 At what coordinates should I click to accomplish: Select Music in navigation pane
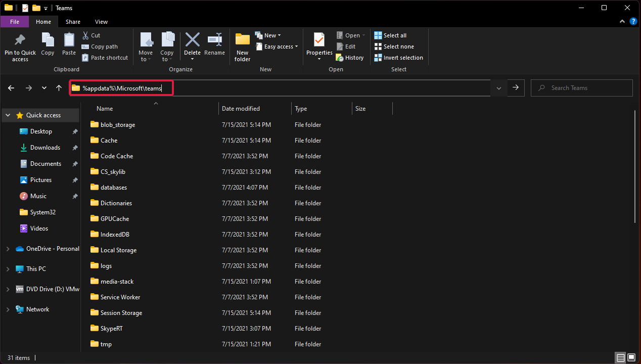(38, 196)
